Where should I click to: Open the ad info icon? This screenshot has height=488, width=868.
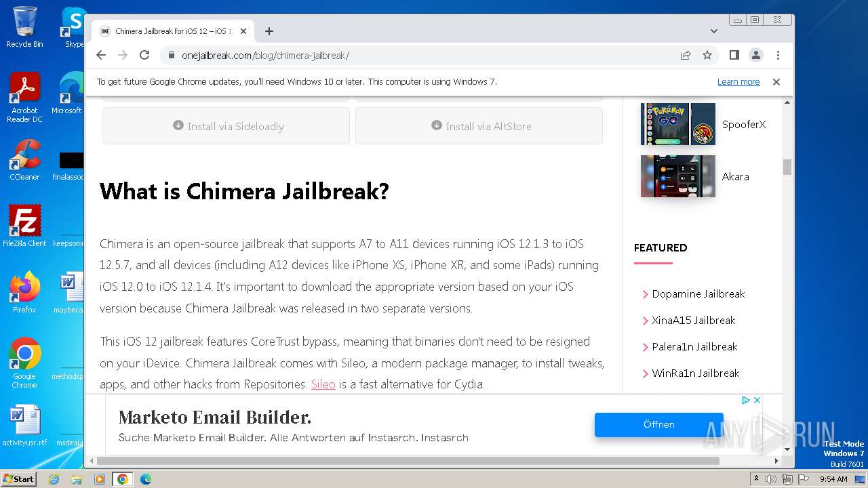(745, 401)
